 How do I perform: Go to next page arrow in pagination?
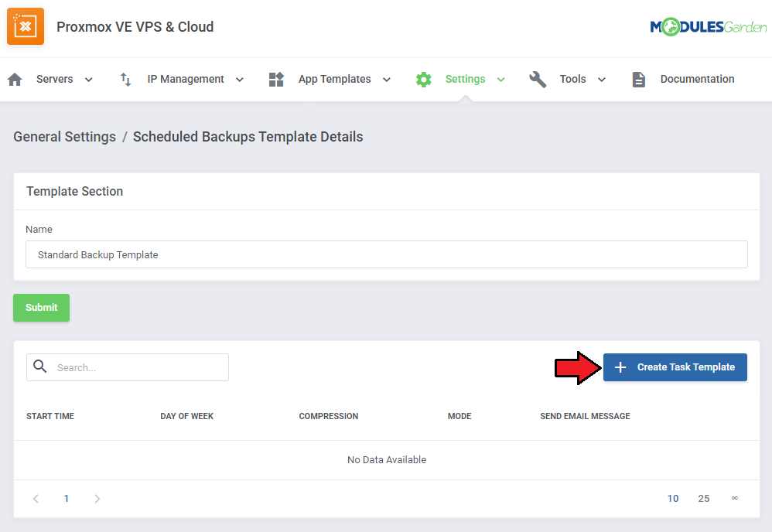[x=97, y=499]
